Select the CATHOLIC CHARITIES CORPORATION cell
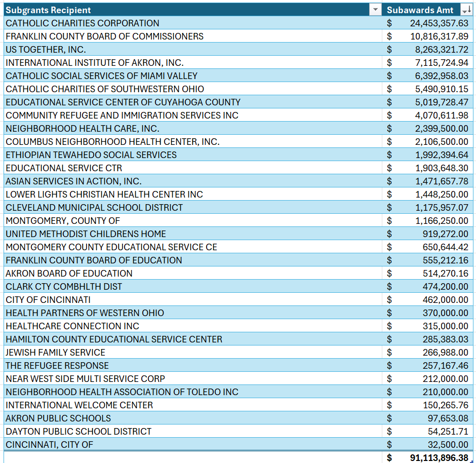Screen dimensions: 476x463 (x=193, y=23)
